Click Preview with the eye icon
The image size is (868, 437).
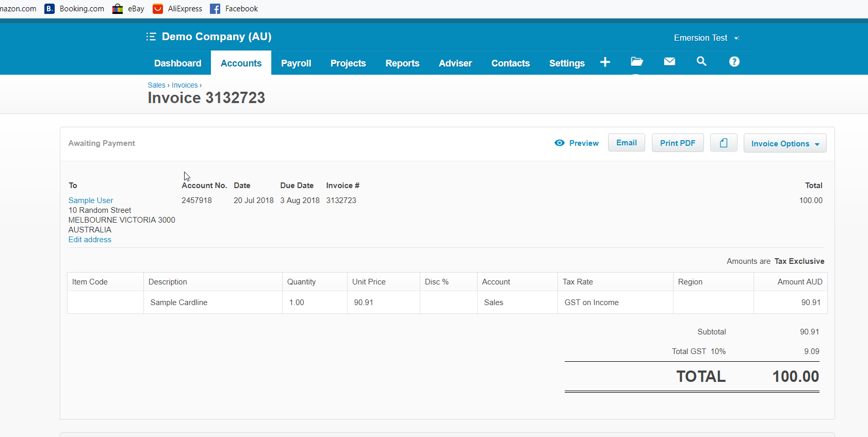point(577,143)
